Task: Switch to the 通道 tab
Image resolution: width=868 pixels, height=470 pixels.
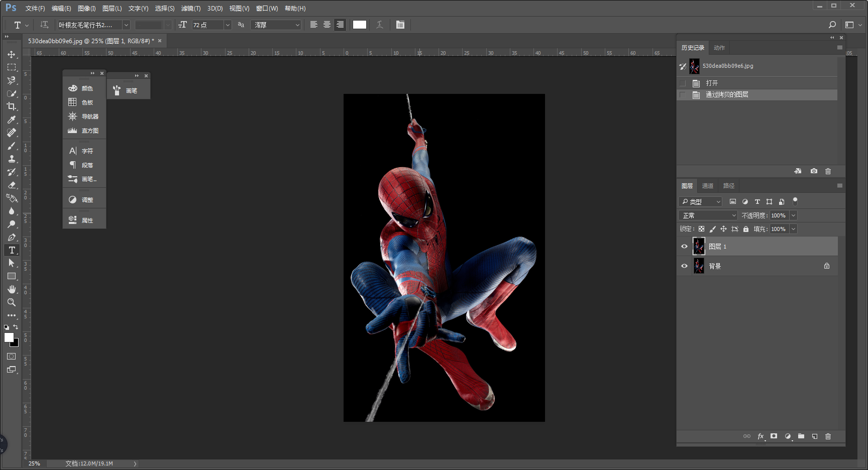Action: click(x=707, y=186)
